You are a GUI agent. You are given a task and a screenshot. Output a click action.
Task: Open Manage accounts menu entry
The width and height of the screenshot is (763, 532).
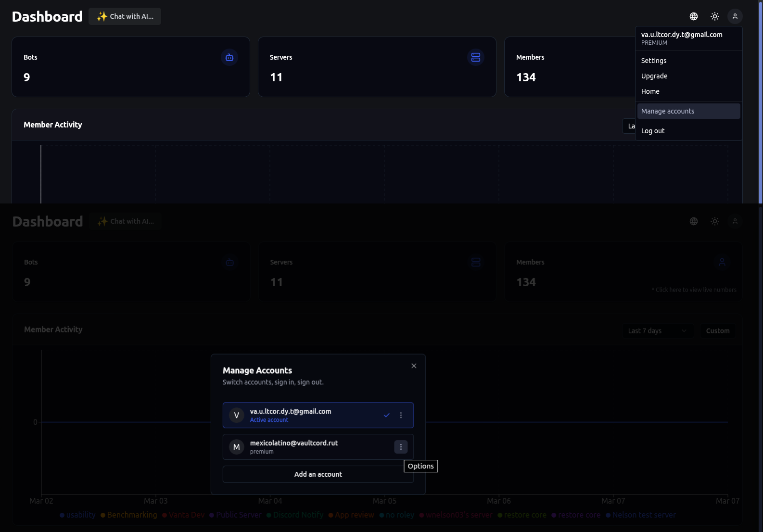pyautogui.click(x=668, y=111)
